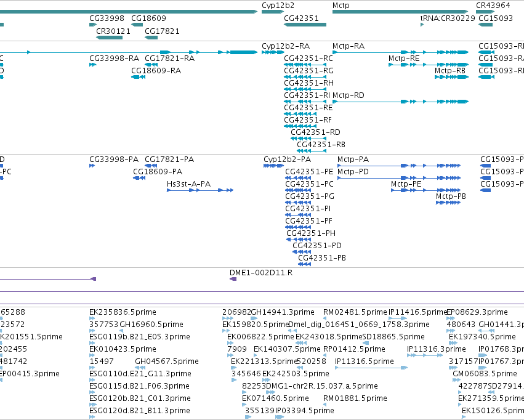
Task: Select the IP11316.3prime EST label
Action: point(437,349)
